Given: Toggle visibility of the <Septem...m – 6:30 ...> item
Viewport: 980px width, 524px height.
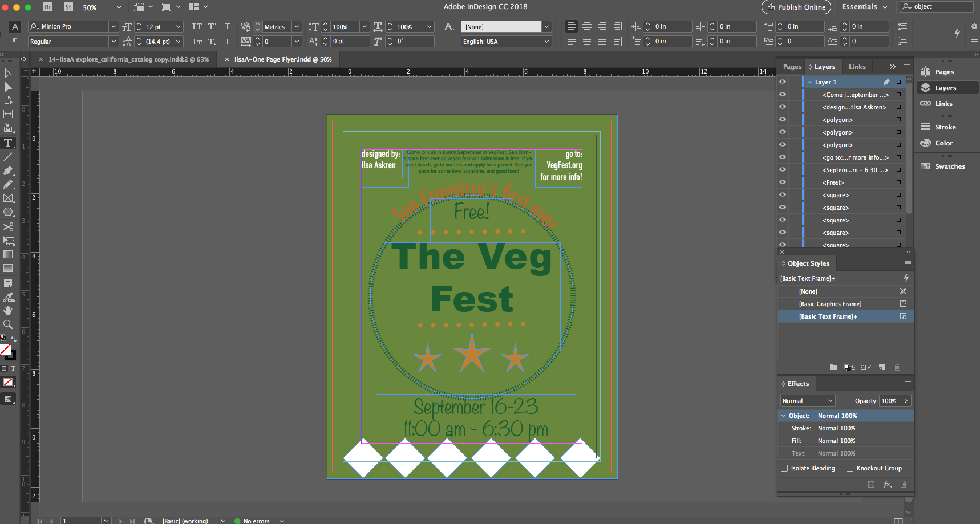Looking at the screenshot, I should [783, 170].
